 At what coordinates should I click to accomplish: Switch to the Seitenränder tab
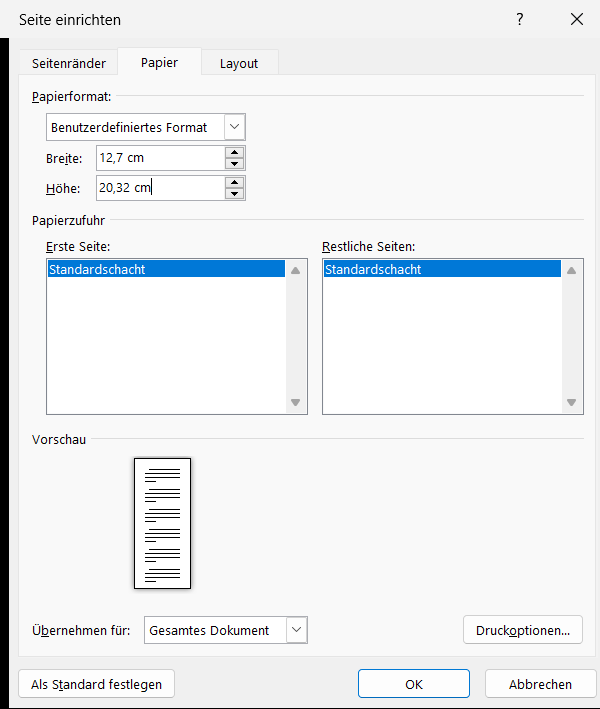pyautogui.click(x=69, y=63)
